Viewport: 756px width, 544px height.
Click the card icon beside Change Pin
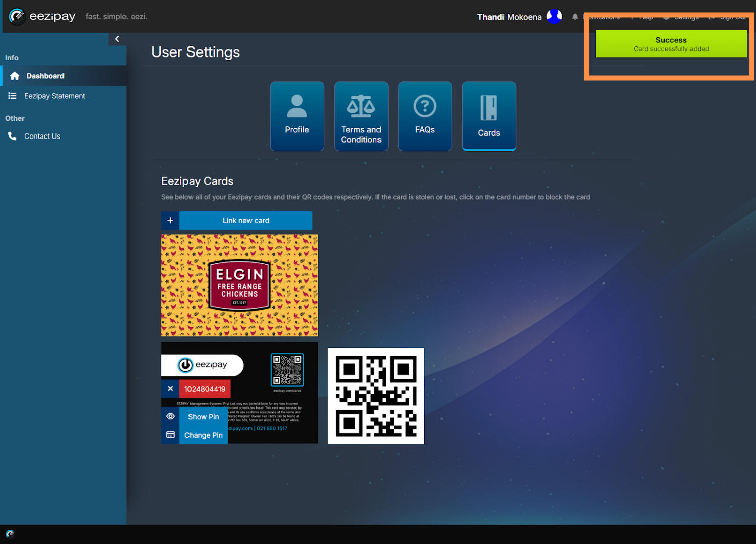click(170, 435)
